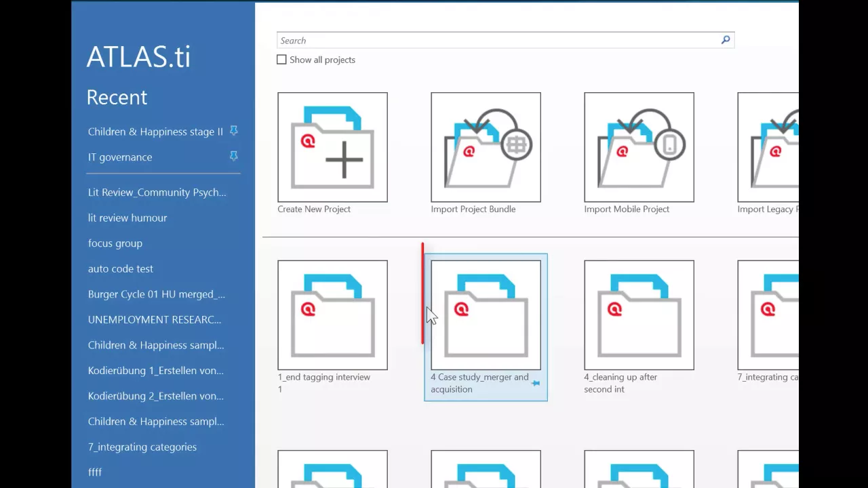
Task: Open '4 Case study_merger and acquisition' project icon
Action: (486, 315)
